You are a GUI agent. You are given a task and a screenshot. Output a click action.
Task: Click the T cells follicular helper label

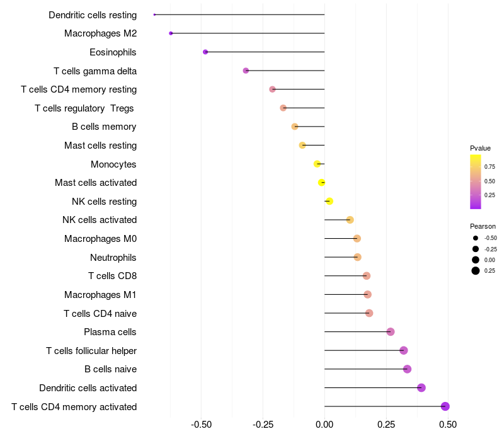91,350
